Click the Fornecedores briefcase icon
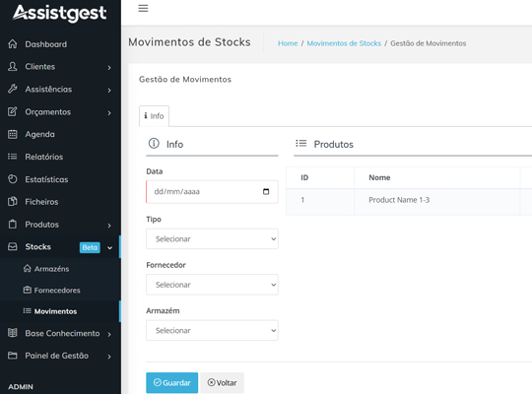 (28, 290)
